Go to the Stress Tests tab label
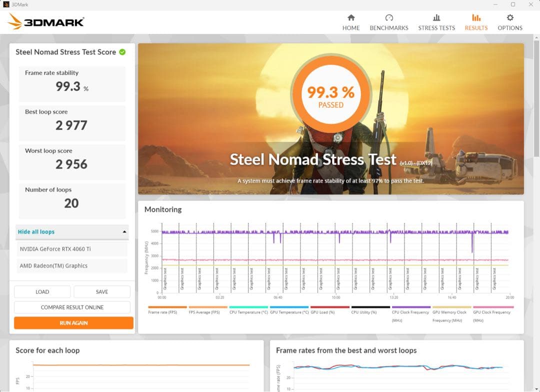Image resolution: width=540 pixels, height=392 pixels. click(436, 28)
